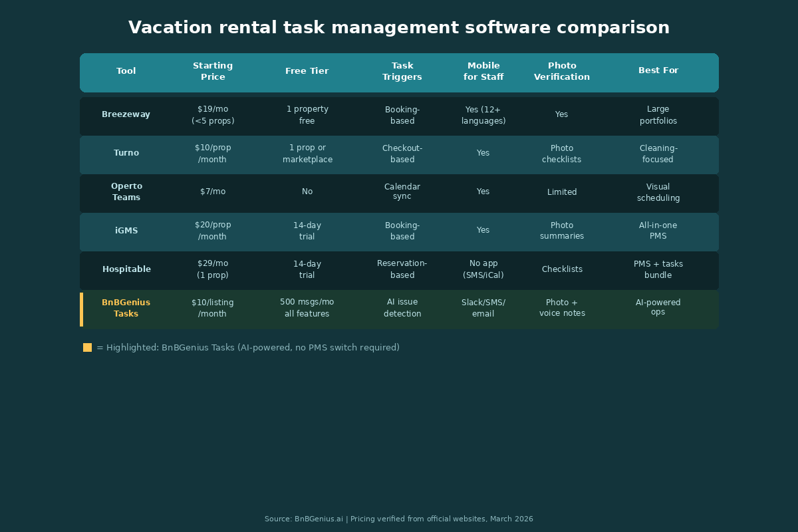Click the highlighted 'BnBGenius Tasks' name
Viewport: 798px width, 532px height.
[x=126, y=308]
